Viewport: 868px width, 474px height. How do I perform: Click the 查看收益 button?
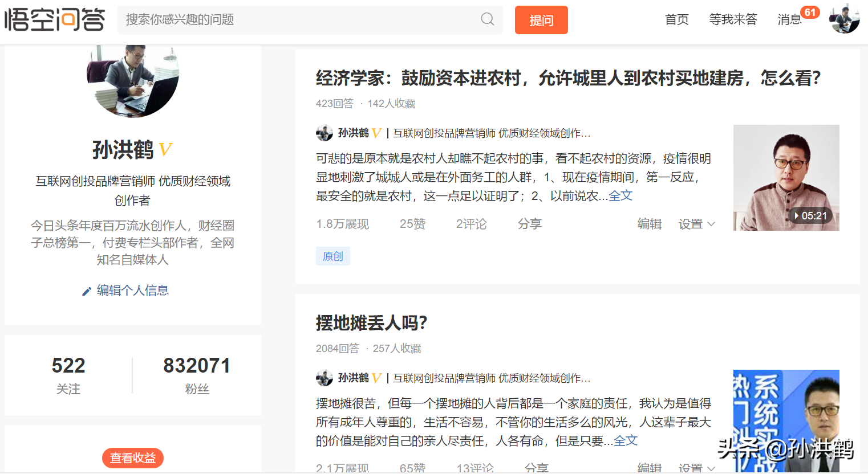(132, 457)
